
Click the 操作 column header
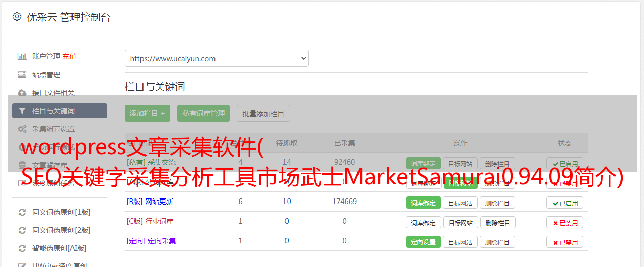point(460,143)
